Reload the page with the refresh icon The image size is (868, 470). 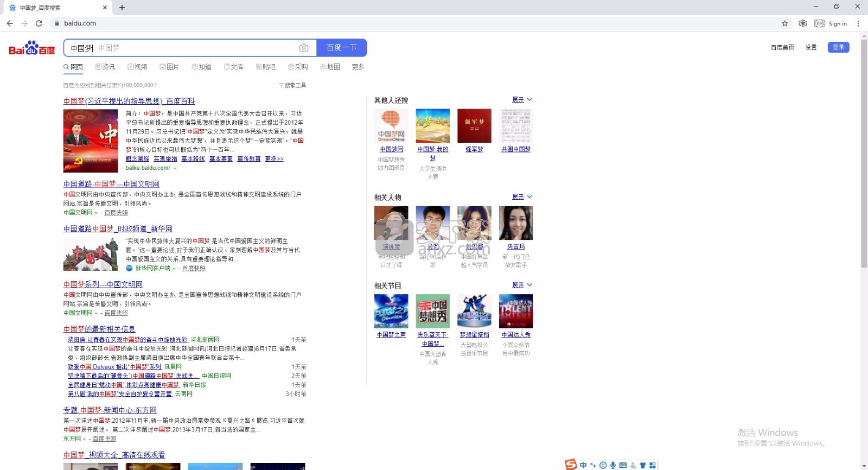pos(39,23)
